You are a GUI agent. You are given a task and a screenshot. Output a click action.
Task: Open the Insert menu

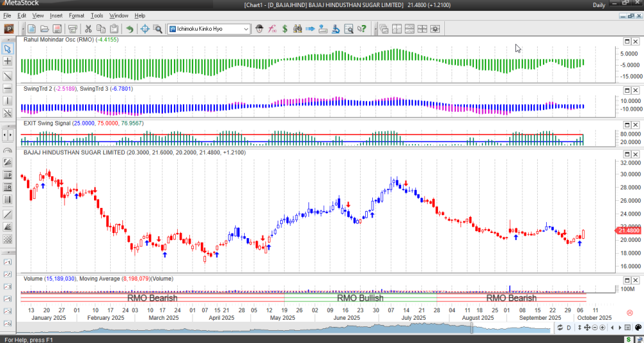pos(56,15)
